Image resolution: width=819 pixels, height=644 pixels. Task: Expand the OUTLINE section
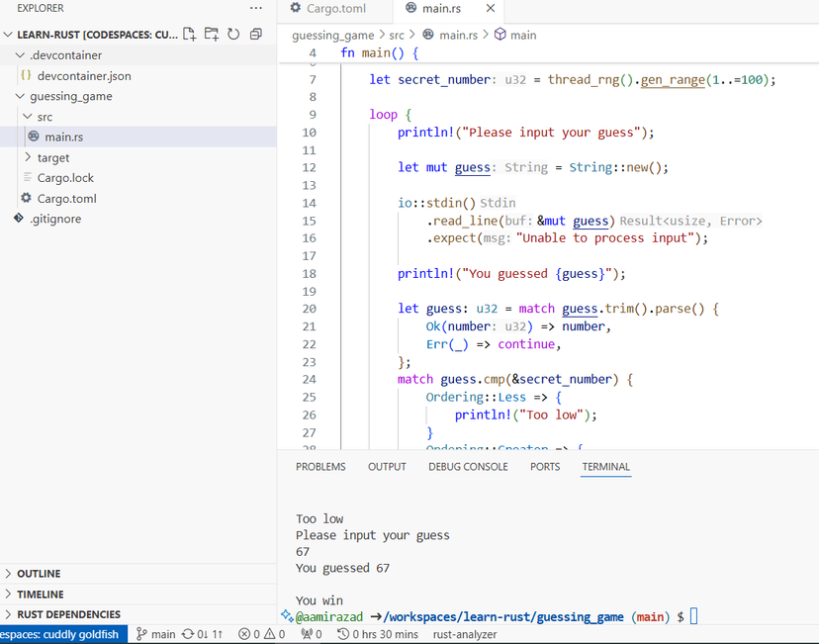pyautogui.click(x=39, y=574)
